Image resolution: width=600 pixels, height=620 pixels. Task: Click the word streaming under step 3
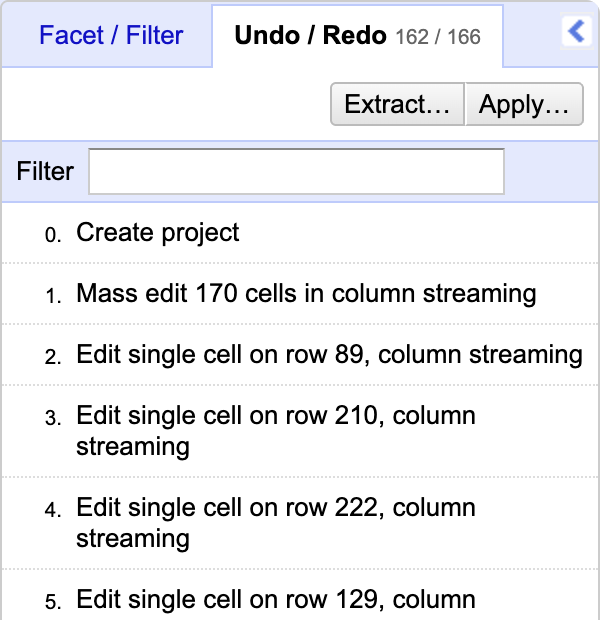133,448
